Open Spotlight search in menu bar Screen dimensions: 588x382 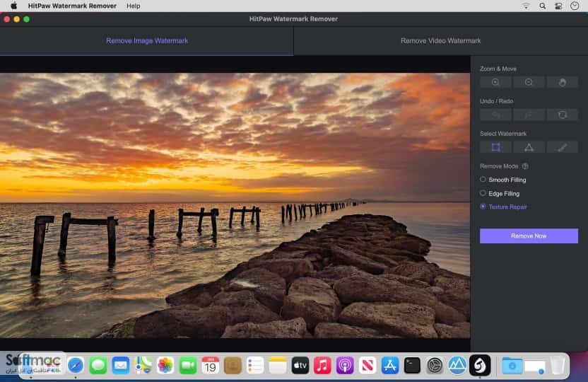tap(542, 6)
